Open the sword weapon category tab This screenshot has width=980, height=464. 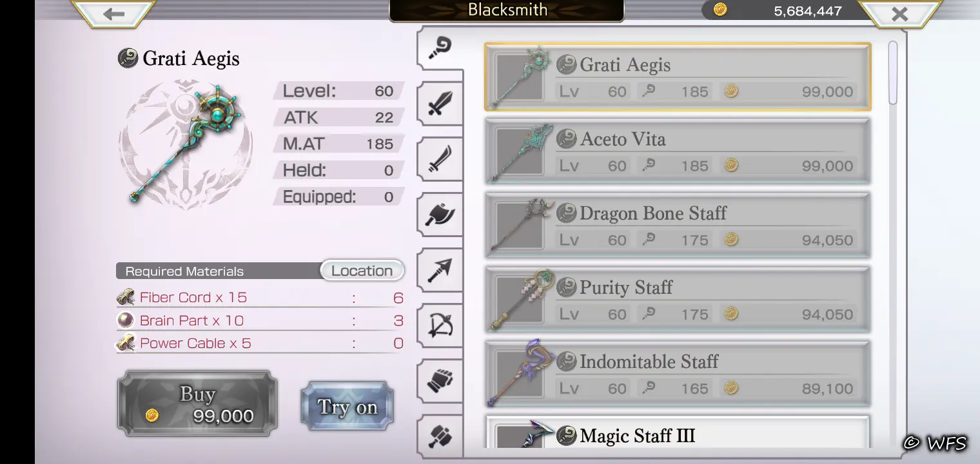(440, 103)
